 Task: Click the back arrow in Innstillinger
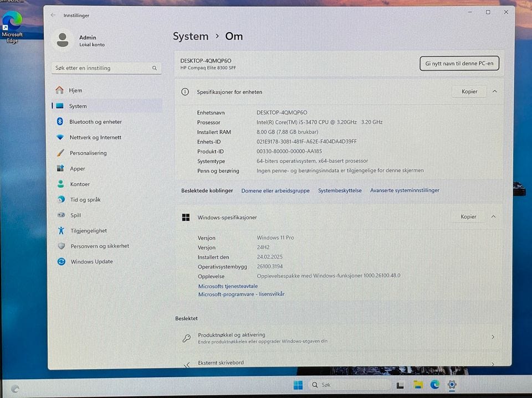tap(53, 15)
